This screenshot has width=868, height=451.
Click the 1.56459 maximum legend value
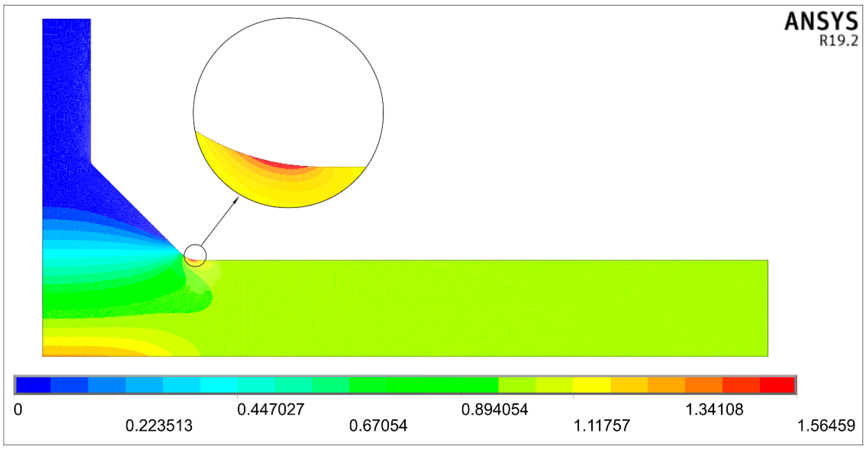pos(826,426)
